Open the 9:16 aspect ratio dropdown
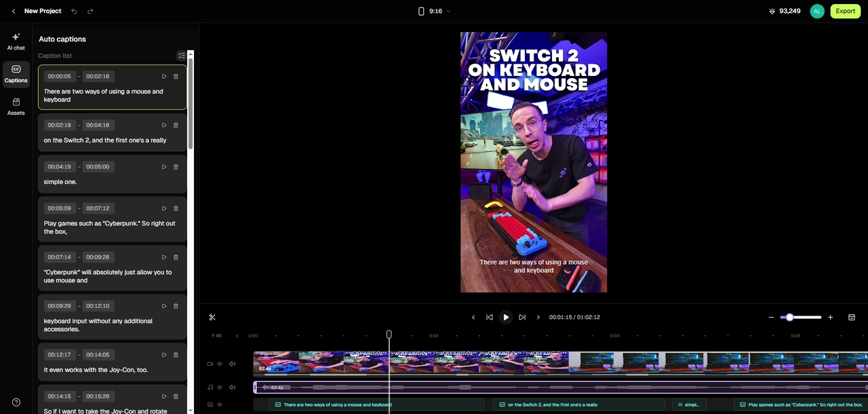 pos(434,11)
